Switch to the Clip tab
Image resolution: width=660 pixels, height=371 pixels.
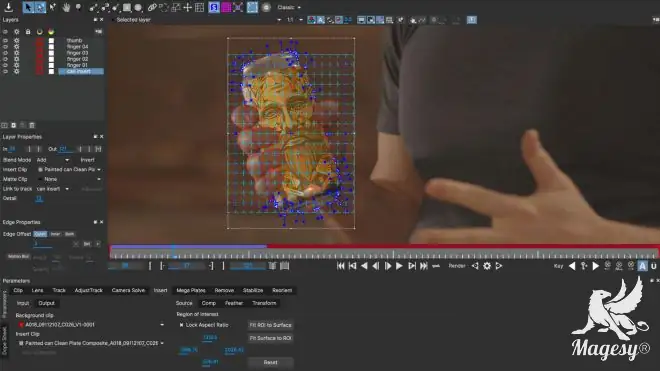(x=18, y=290)
